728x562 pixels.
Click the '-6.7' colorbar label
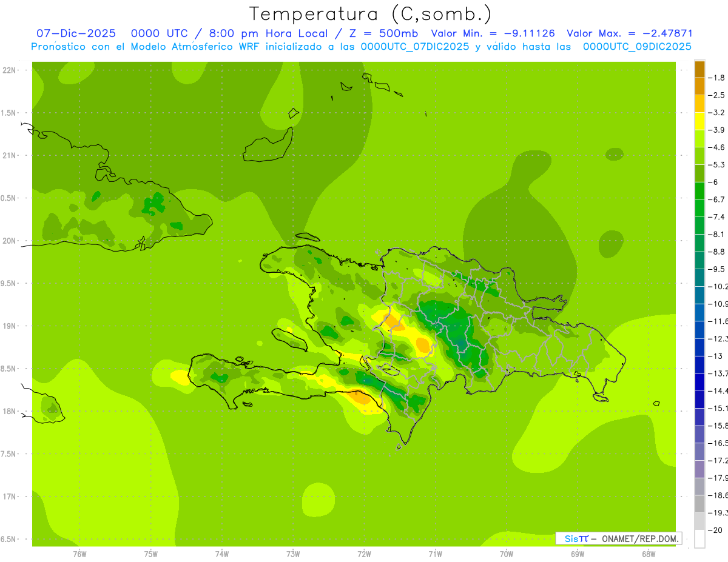coord(718,199)
